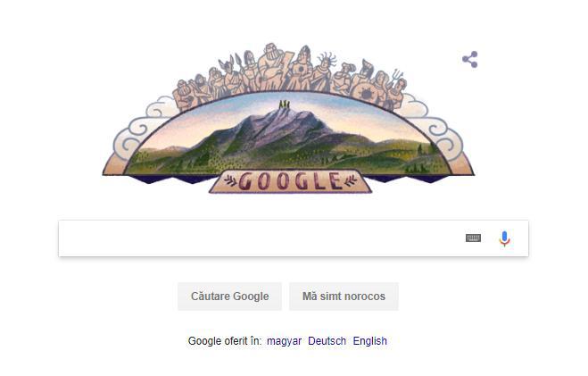Switch language to English
This screenshot has height=376, width=588.
click(x=370, y=341)
